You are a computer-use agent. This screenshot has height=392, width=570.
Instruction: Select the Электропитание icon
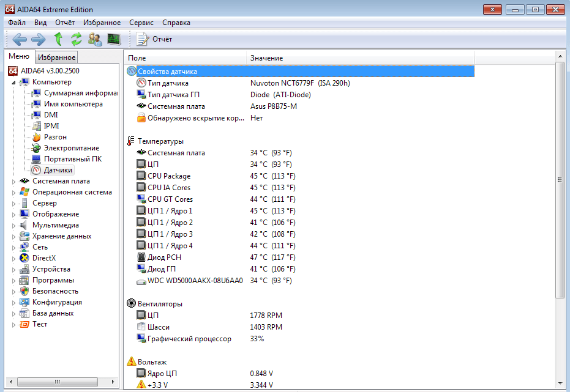36,148
